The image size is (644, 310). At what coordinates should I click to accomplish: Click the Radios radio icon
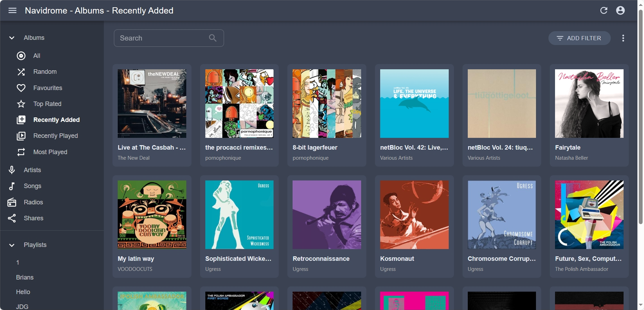(12, 202)
